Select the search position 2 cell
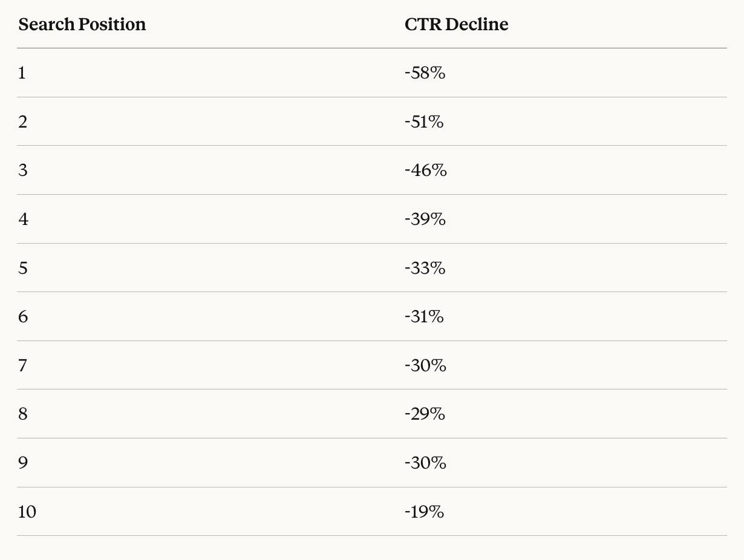Screen dimensions: 744x560 tap(23, 122)
